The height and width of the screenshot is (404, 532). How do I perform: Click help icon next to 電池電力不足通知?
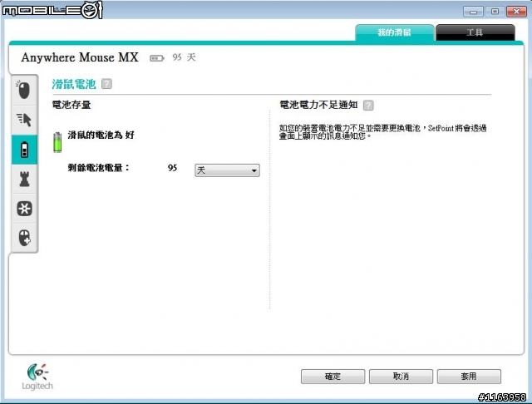[368, 105]
